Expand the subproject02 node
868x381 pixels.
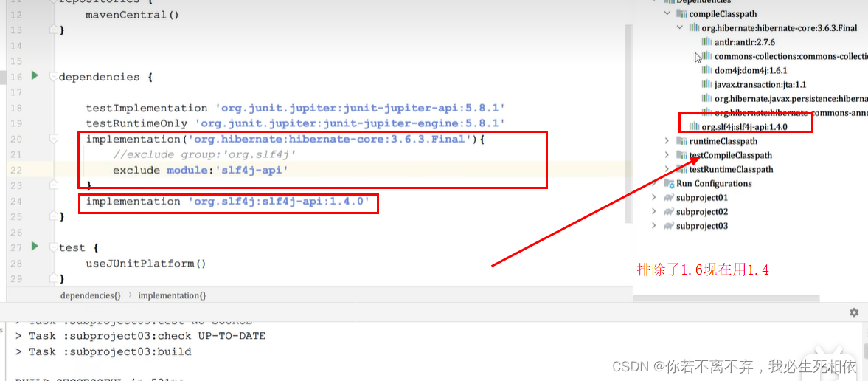click(x=654, y=212)
